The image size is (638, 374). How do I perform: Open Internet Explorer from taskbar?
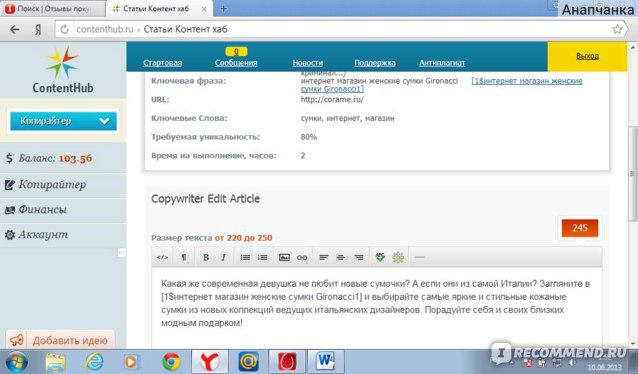click(94, 362)
